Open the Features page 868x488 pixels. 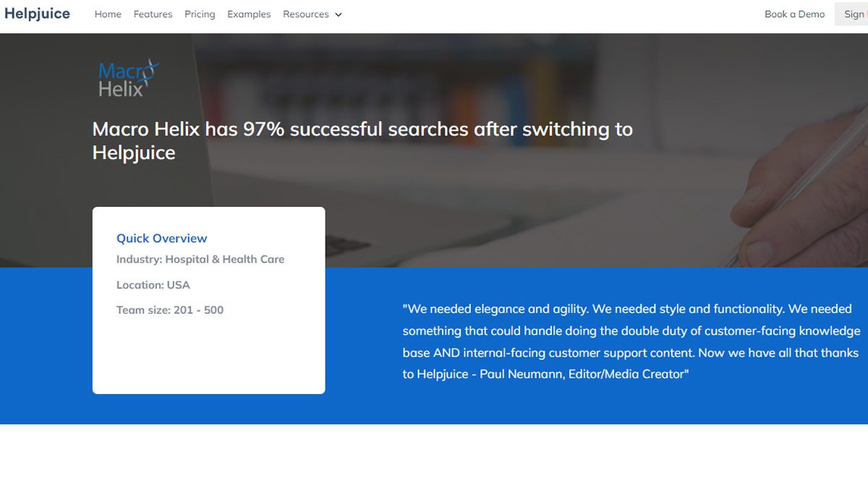153,14
